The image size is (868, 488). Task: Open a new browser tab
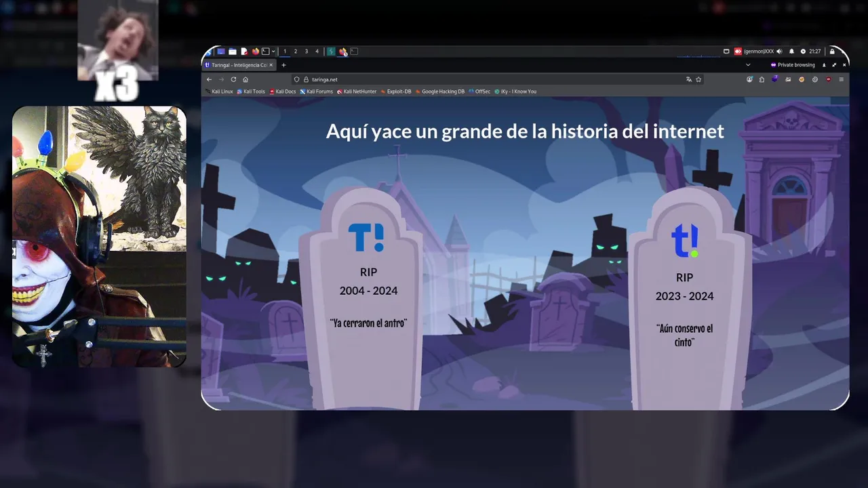tap(283, 65)
